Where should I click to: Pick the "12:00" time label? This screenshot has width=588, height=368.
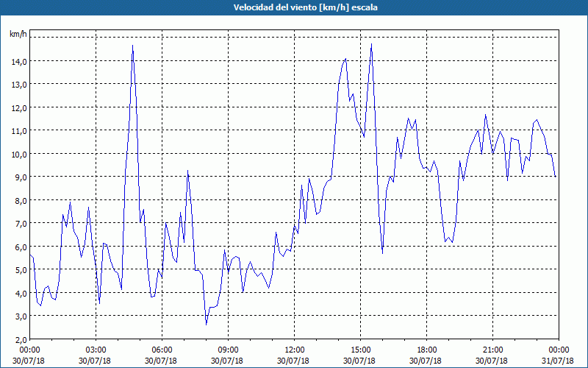pos(295,350)
